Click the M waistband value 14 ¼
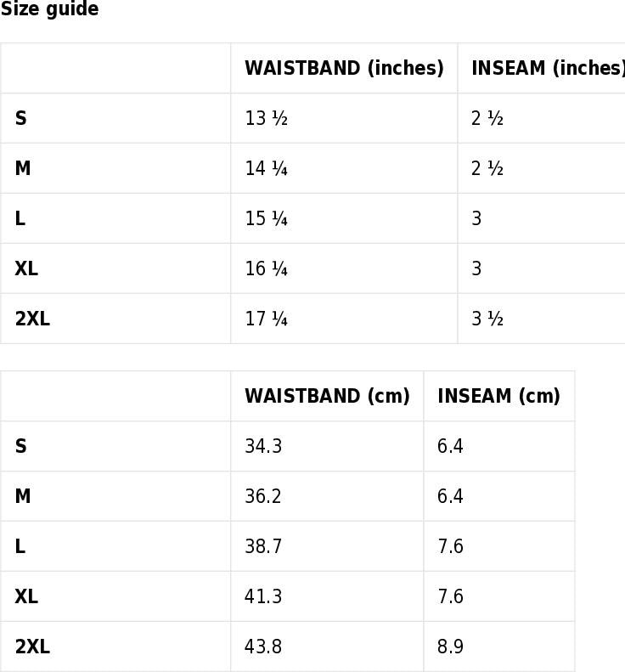The image size is (625, 672). 266,168
